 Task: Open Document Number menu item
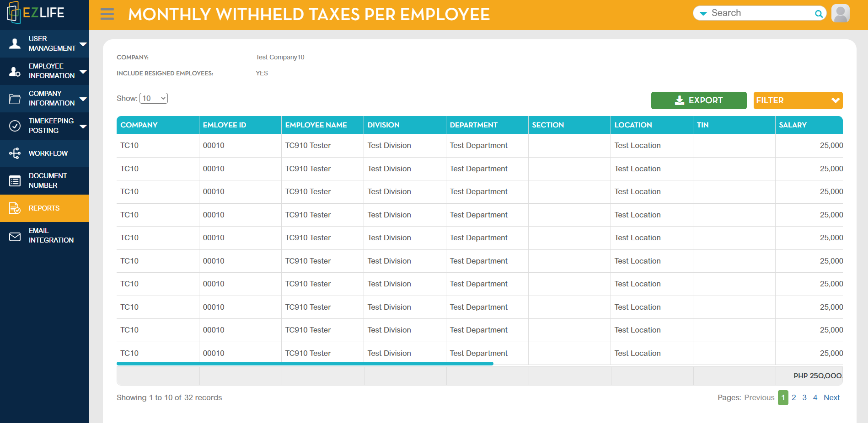(44, 181)
